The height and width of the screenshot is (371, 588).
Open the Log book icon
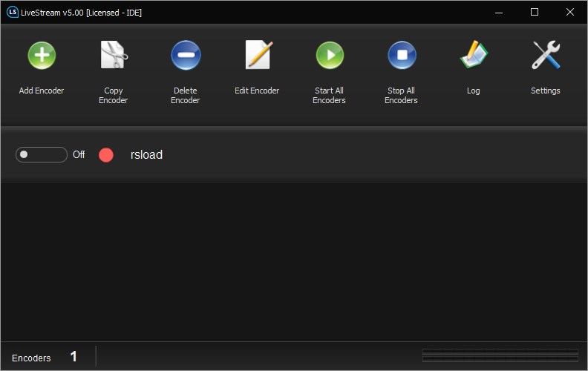coord(474,55)
